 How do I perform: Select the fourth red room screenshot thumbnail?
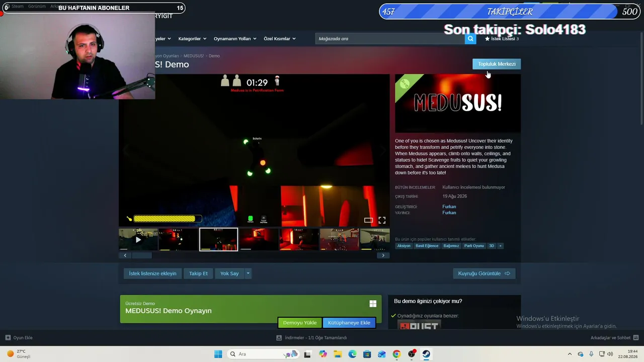point(259,239)
